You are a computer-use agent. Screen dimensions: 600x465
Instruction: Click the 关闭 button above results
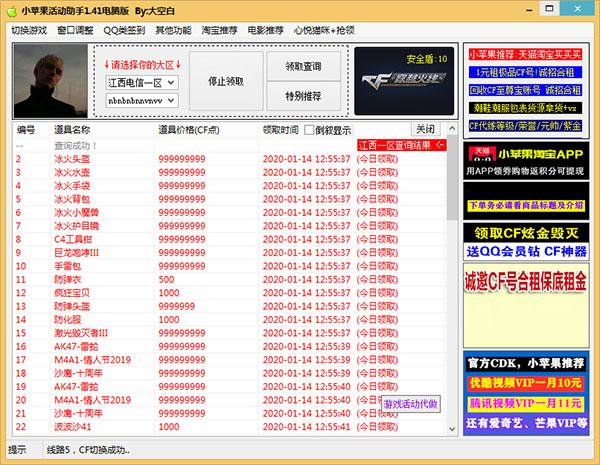click(x=425, y=129)
